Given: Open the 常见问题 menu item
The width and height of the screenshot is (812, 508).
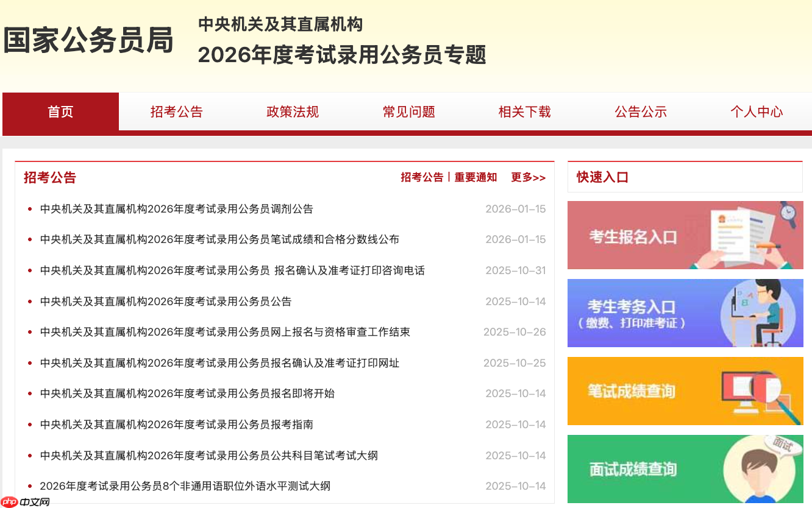Looking at the screenshot, I should click(408, 112).
